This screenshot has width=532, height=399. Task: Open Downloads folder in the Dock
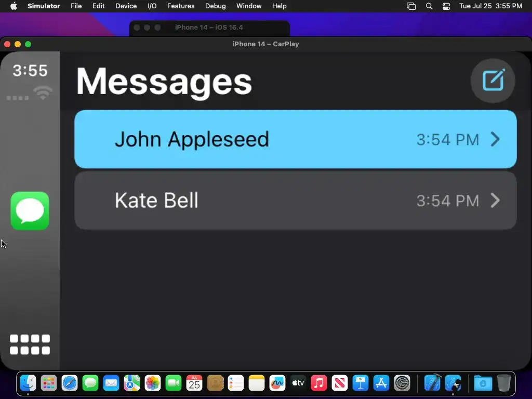[x=483, y=383]
